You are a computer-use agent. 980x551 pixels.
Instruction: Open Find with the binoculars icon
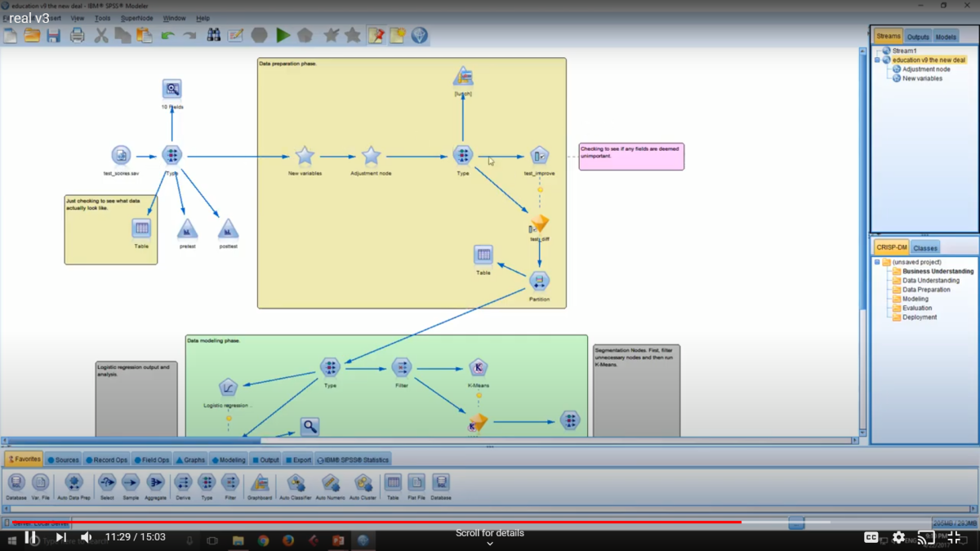pos(213,35)
